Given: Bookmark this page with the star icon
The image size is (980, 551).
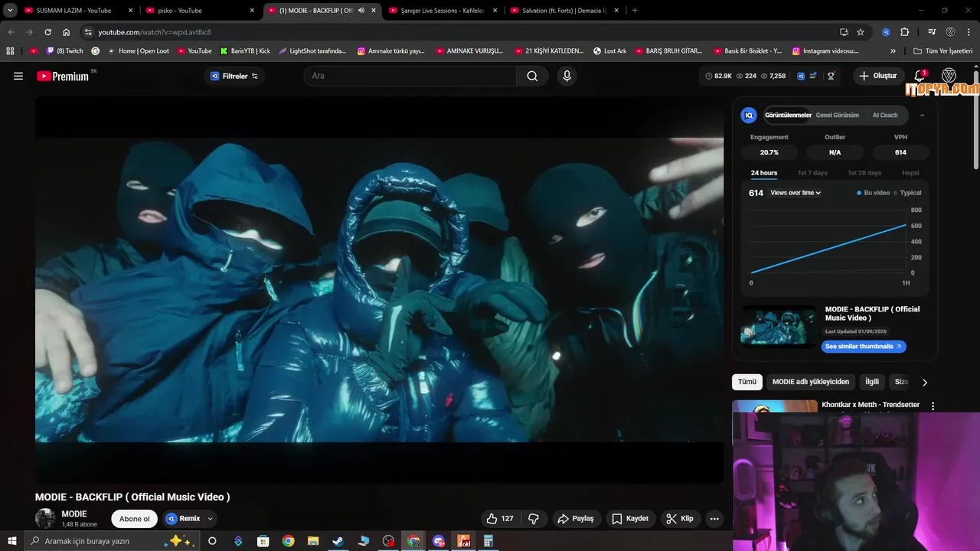Looking at the screenshot, I should click(x=861, y=32).
